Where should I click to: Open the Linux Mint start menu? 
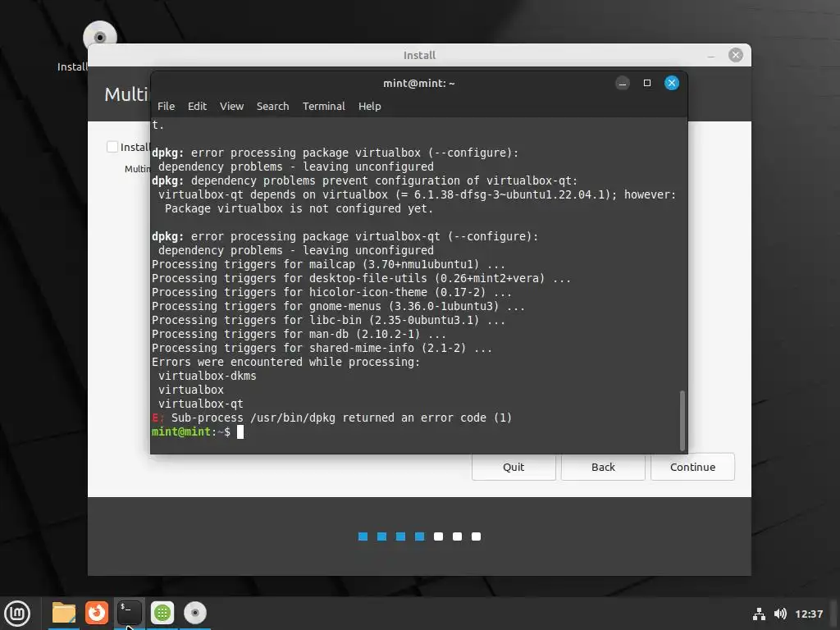pyautogui.click(x=17, y=613)
